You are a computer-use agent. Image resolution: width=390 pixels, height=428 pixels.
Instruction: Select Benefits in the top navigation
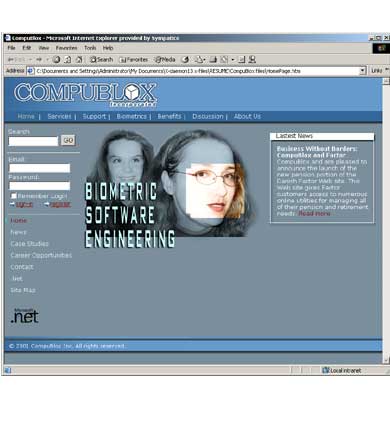click(169, 116)
